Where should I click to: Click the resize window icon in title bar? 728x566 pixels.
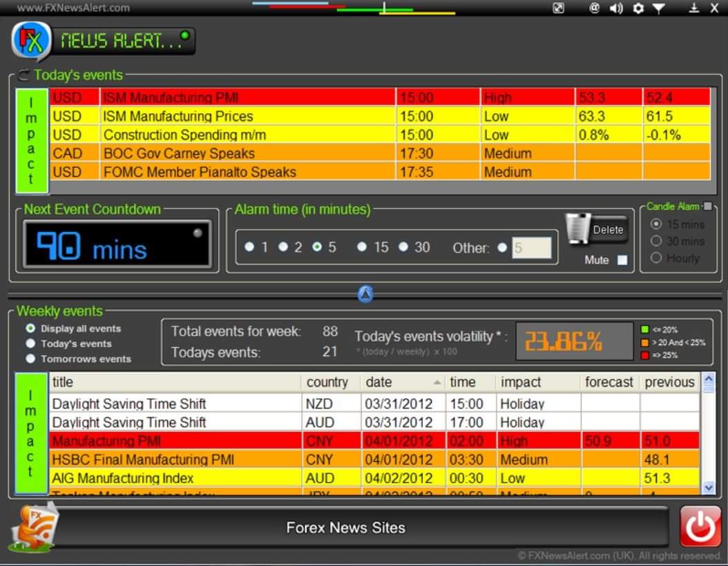point(558,8)
